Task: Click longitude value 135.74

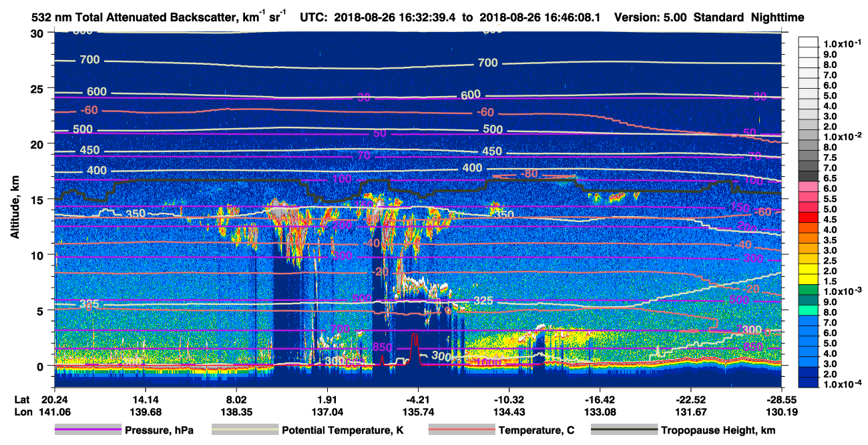Action: (418, 412)
